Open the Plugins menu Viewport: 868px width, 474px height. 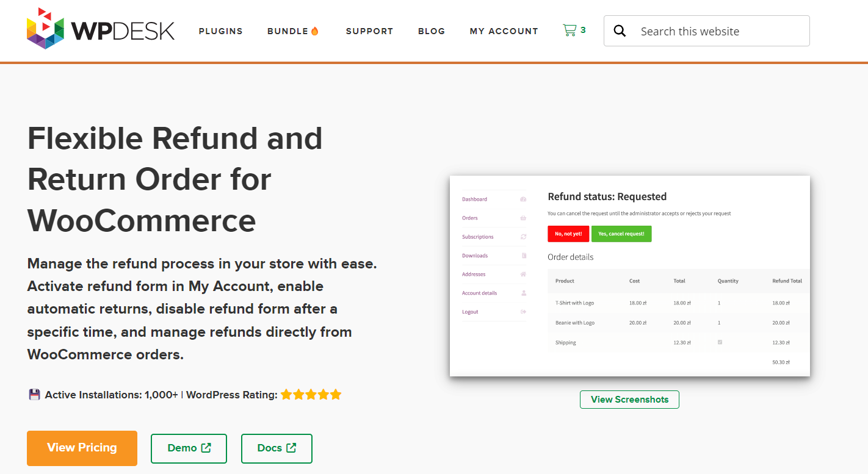[x=221, y=31]
